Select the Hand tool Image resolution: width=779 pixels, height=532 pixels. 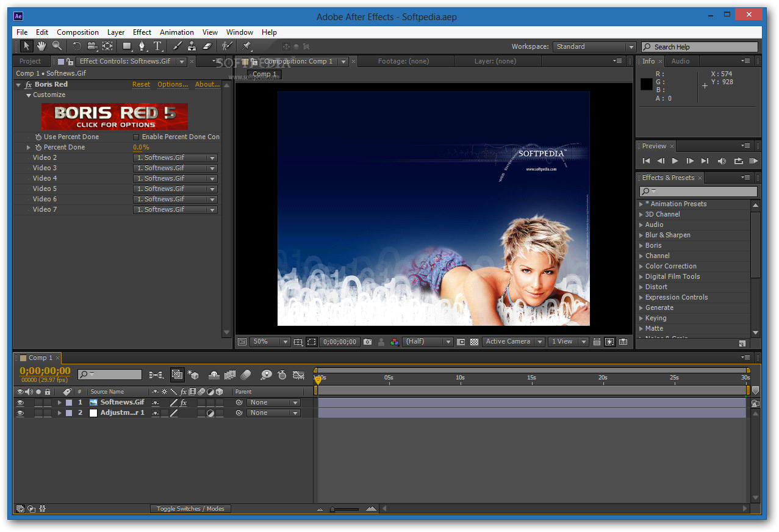coord(41,46)
